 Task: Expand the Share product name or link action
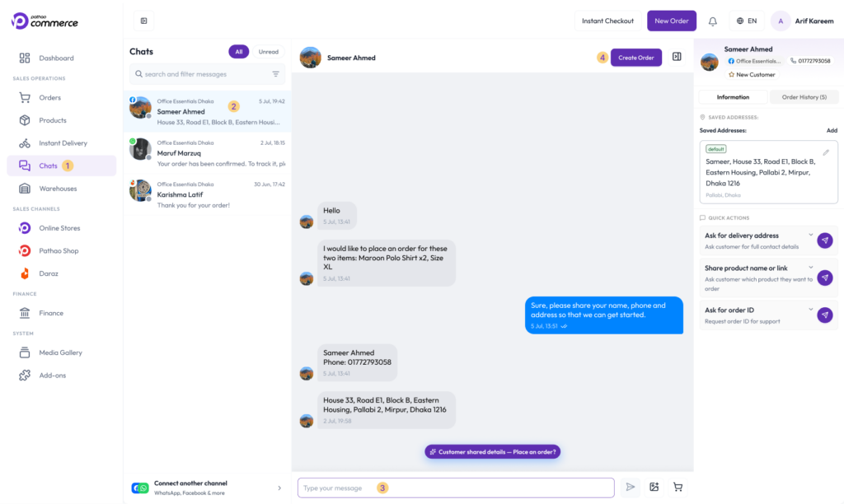pos(811,268)
